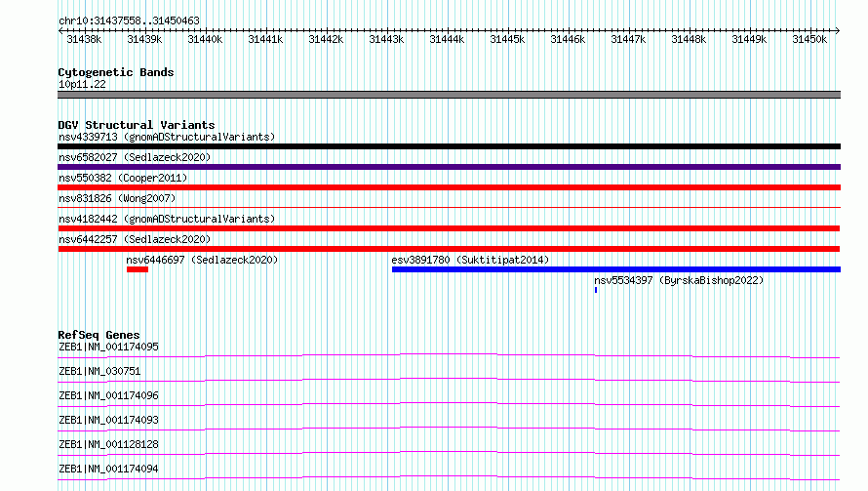The height and width of the screenshot is (491, 868).
Task: Select the purple nsv6582027 variant bar
Action: 449,167
